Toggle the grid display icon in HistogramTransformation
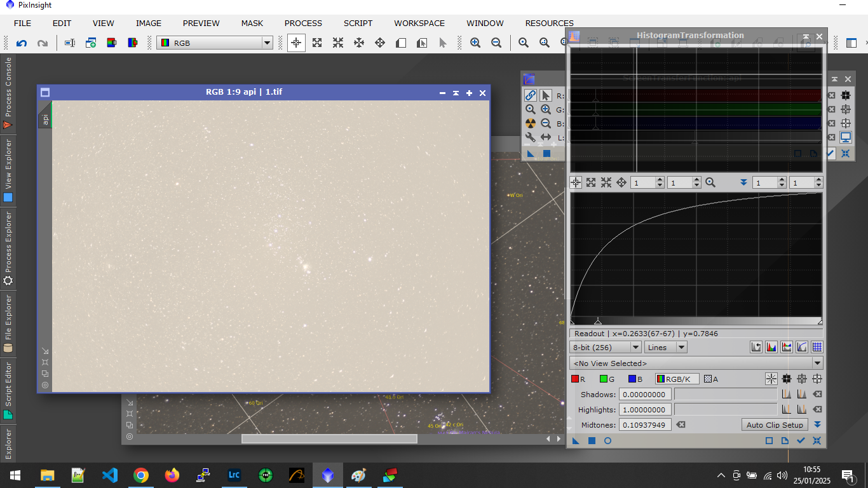Viewport: 868px width, 488px height. [x=817, y=347]
